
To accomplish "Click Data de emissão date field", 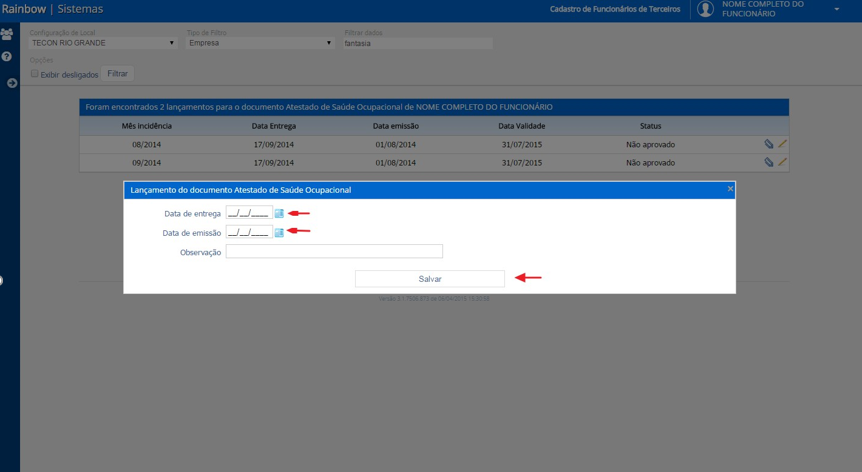I will [249, 232].
